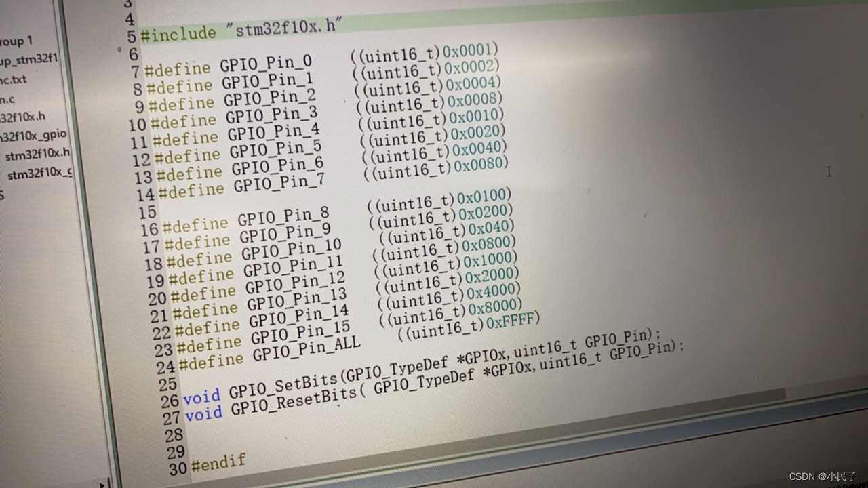Place cursor on GPIO_Pin_12 macro name
The image size is (868, 488).
[x=296, y=284]
